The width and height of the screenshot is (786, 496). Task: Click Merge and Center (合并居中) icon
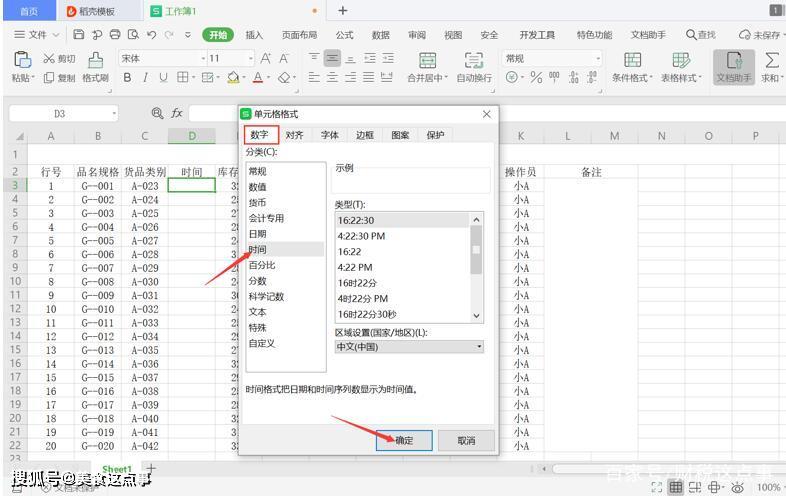point(428,60)
